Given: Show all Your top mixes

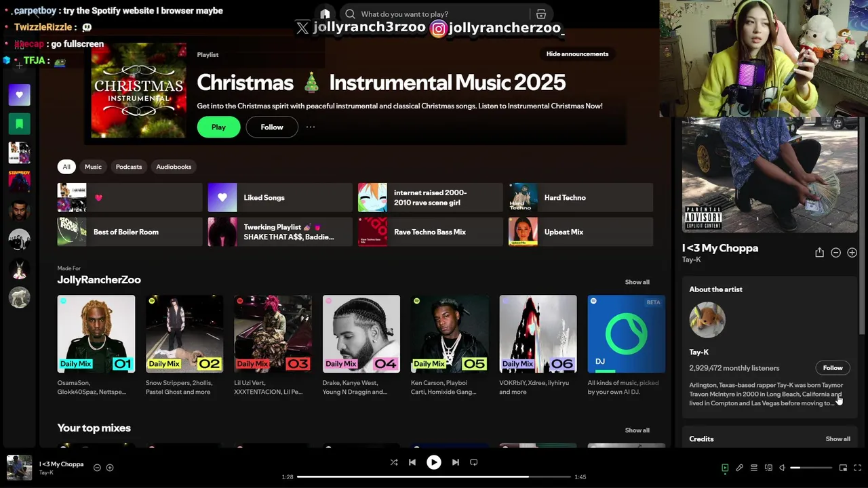Looking at the screenshot, I should [637, 430].
